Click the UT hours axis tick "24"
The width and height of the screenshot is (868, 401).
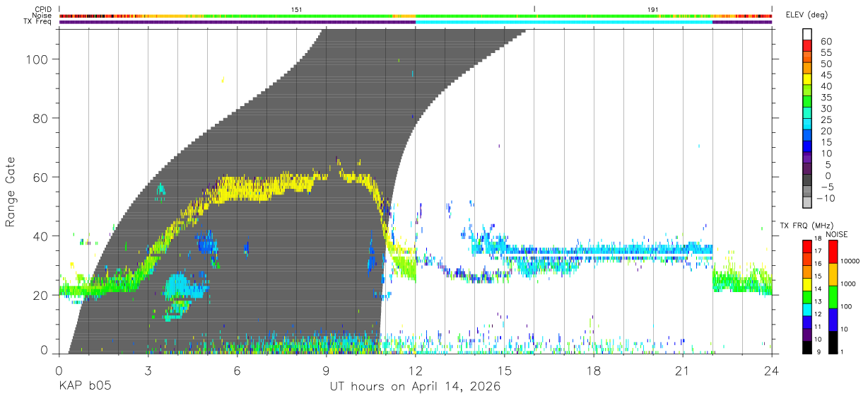tap(771, 371)
